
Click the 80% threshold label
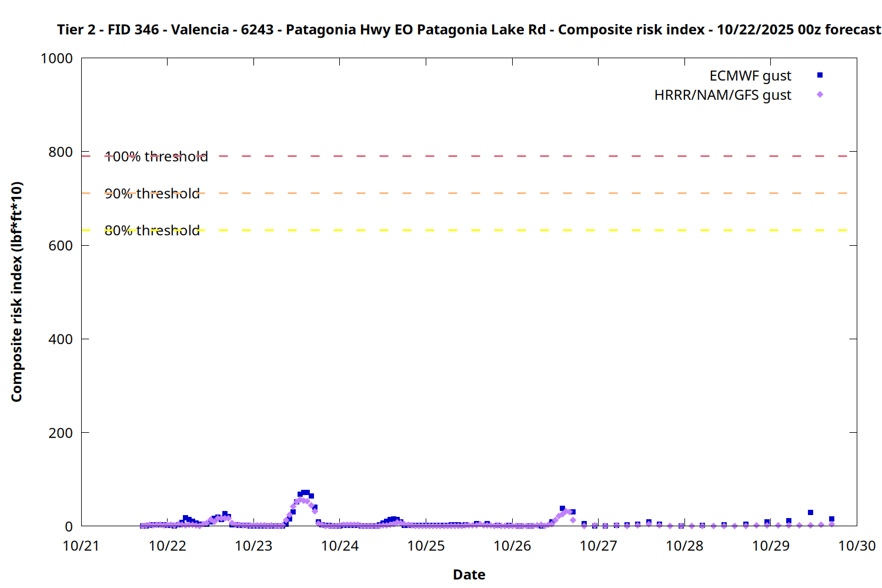[152, 230]
